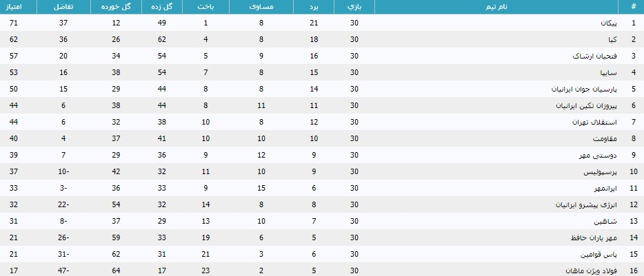Select the بازی column header
The image size is (644, 276).
coord(354,6)
